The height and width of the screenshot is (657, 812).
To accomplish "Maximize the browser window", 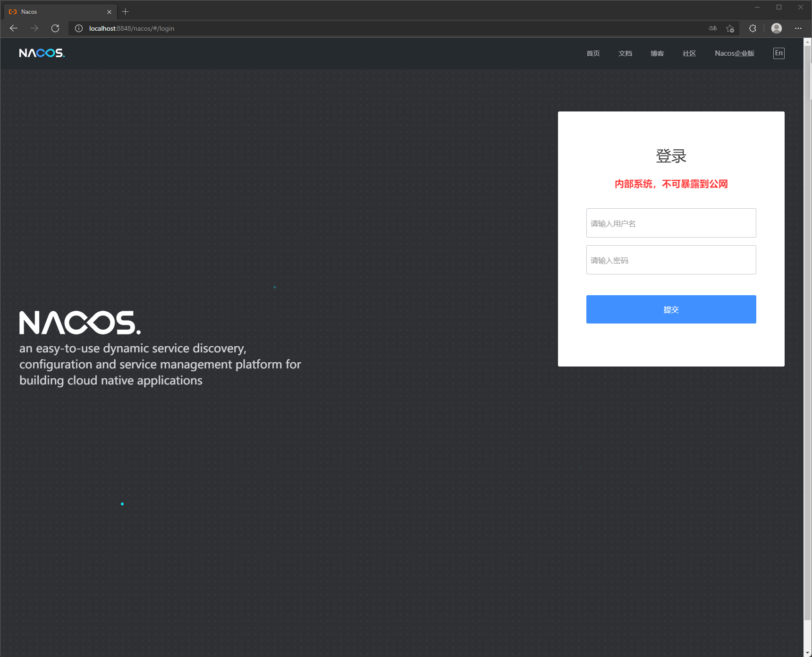I will coord(779,7).
